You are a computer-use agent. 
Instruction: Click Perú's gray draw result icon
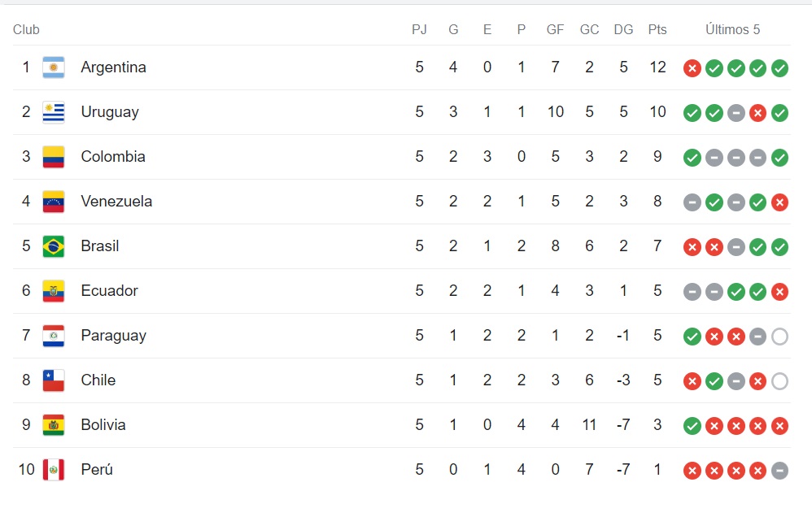click(x=779, y=471)
